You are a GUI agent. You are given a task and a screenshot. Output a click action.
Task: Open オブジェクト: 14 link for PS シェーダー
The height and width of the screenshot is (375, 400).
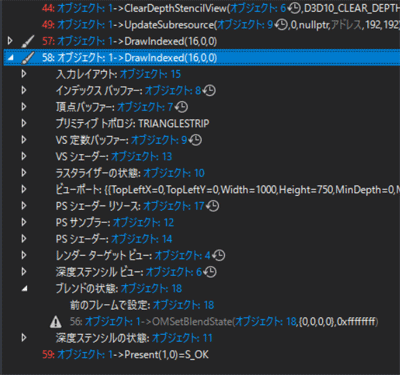141,239
